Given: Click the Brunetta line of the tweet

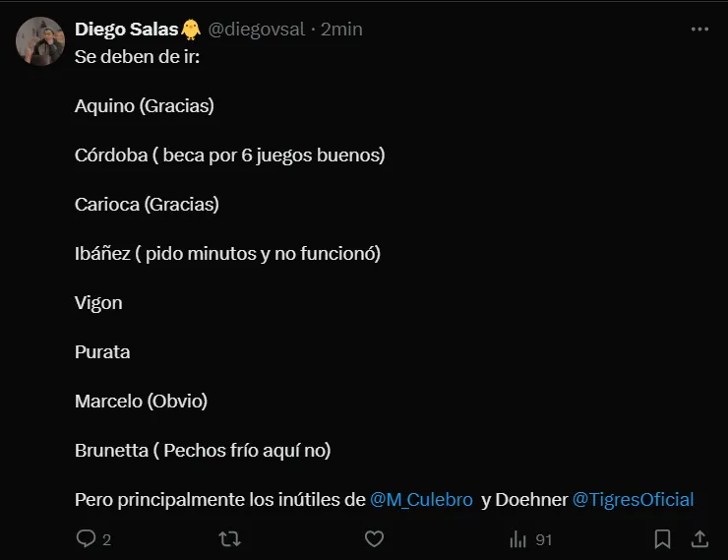Looking at the screenshot, I should tap(203, 451).
